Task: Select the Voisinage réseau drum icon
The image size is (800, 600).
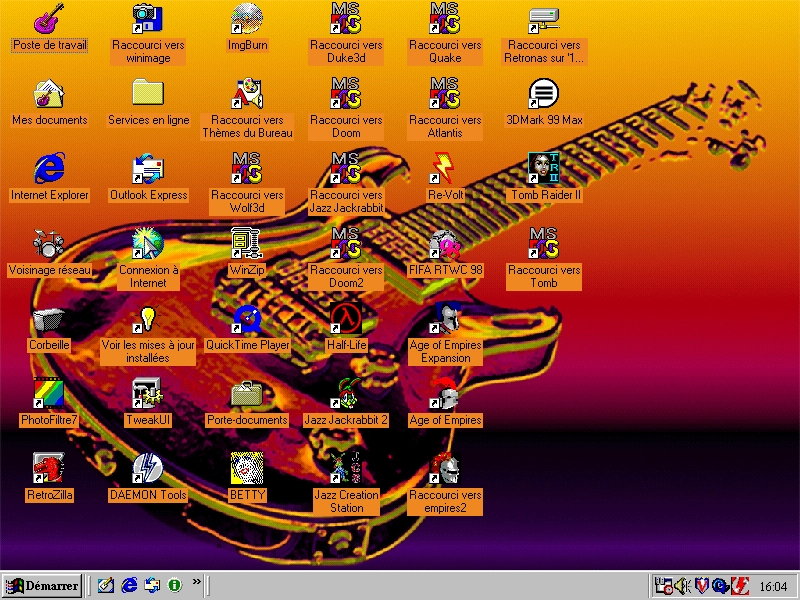Action: (x=49, y=243)
